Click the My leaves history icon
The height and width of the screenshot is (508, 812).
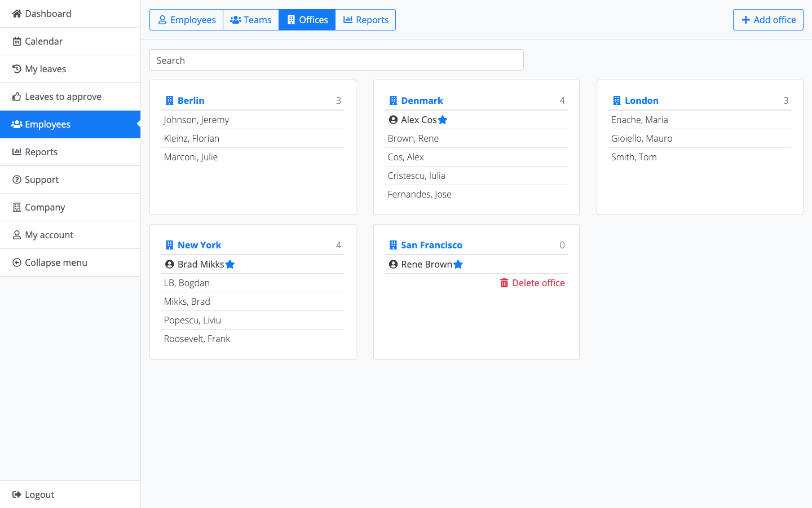click(x=17, y=69)
